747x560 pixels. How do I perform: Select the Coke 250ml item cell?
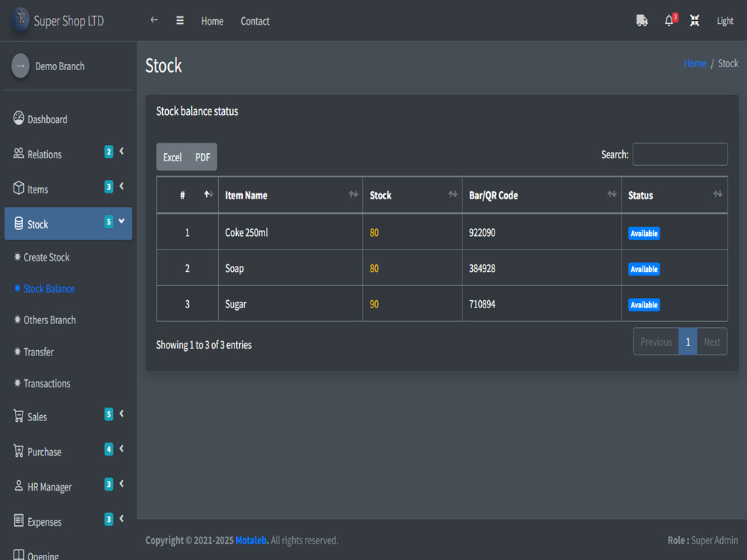290,232
